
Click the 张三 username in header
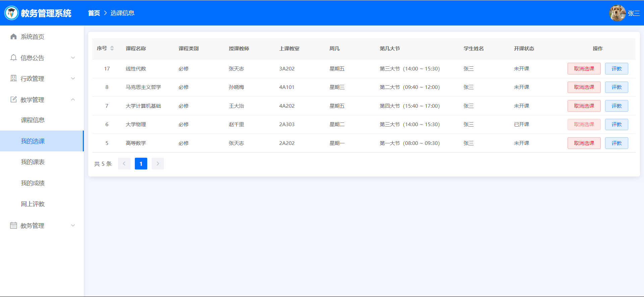click(634, 13)
